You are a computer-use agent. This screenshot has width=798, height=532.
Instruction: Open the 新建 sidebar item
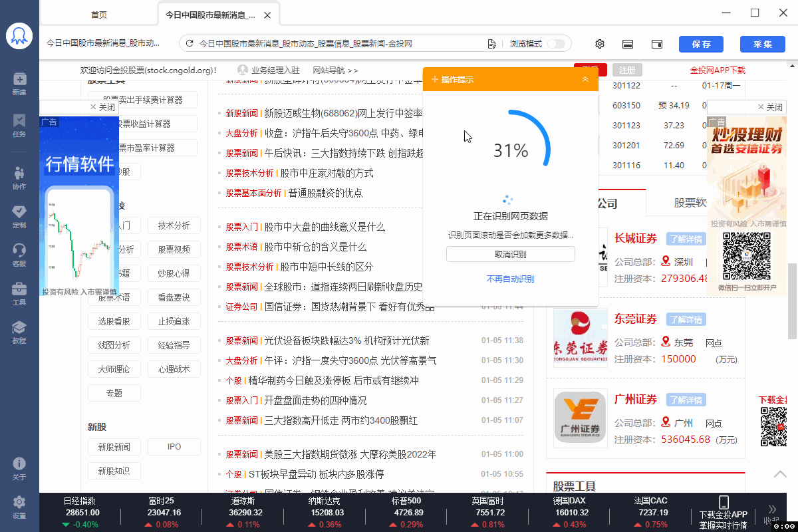(19, 84)
